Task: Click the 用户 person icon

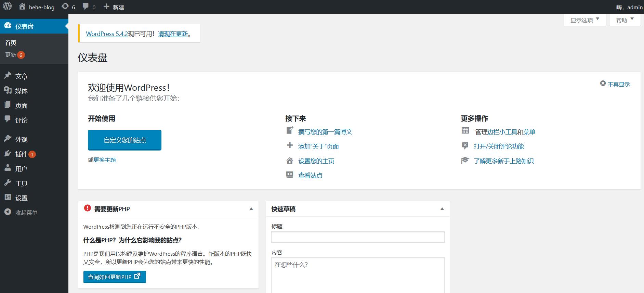Action: 8,168
